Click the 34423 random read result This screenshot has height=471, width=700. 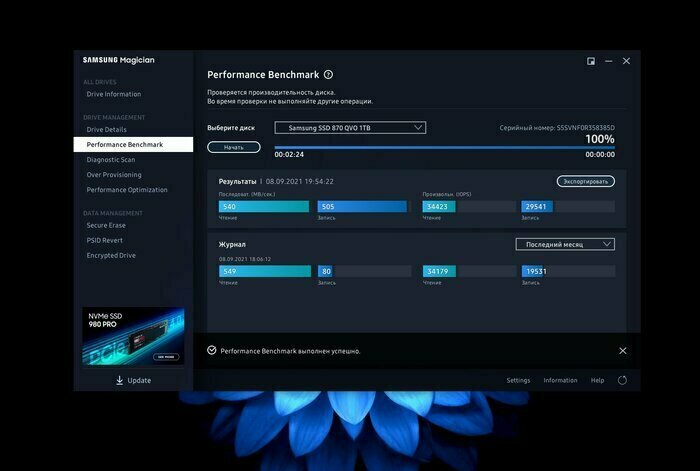[439, 206]
